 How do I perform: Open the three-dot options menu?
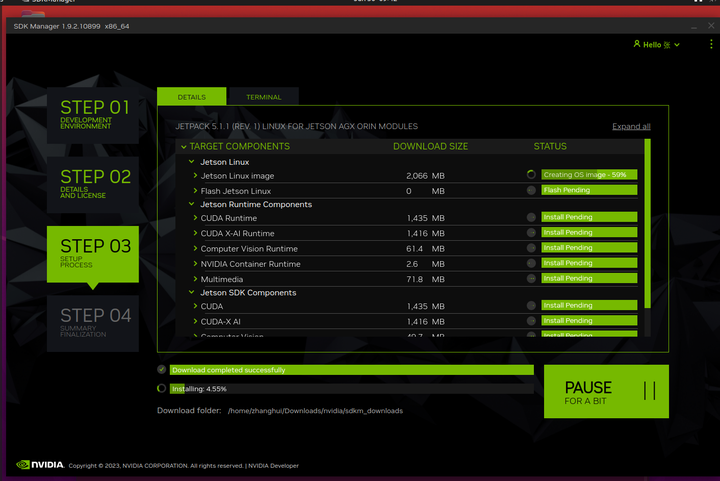pyautogui.click(x=711, y=44)
